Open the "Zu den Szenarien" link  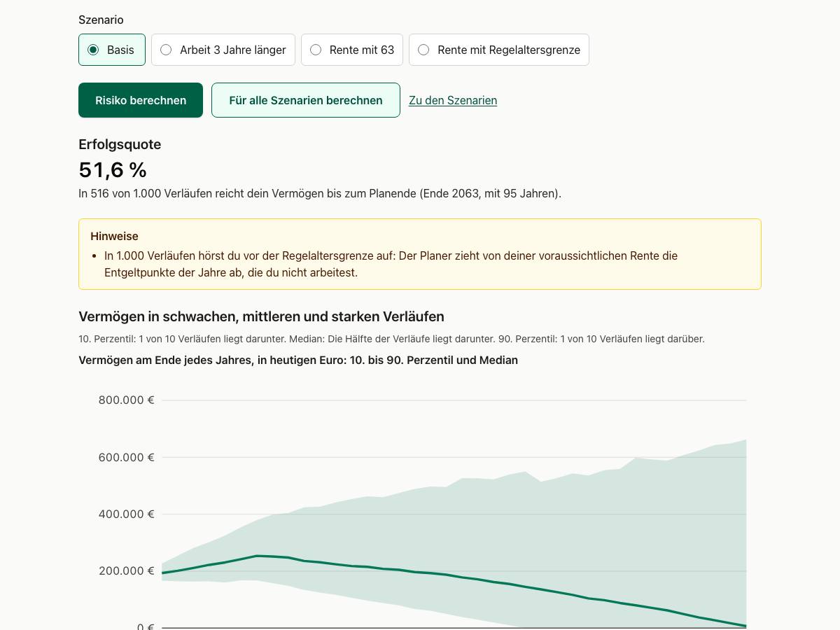pyautogui.click(x=453, y=100)
